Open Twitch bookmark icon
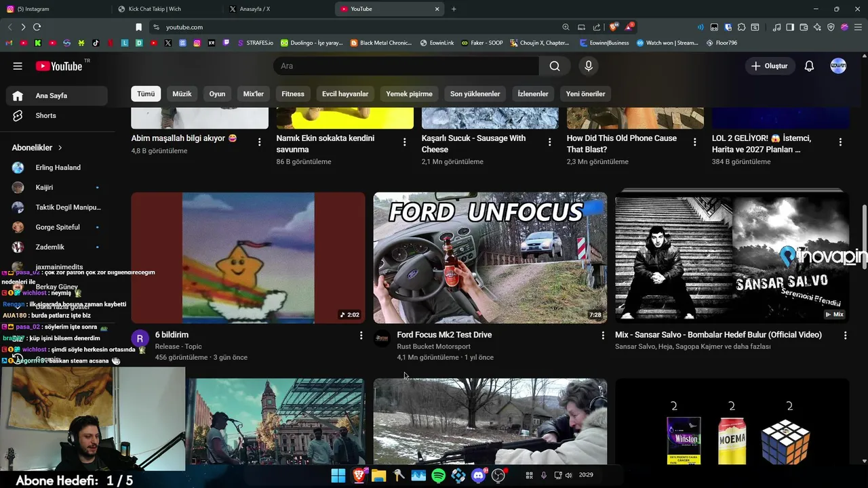 pyautogui.click(x=226, y=43)
